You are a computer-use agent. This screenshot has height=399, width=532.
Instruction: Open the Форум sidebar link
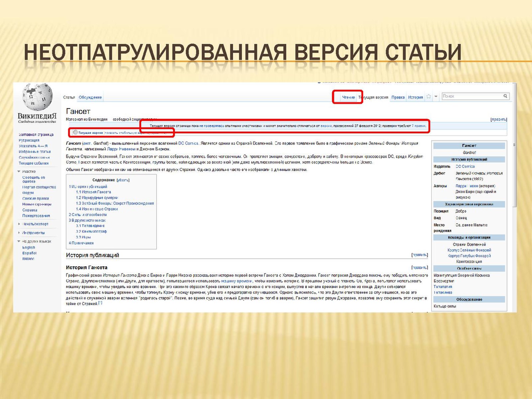(x=28, y=193)
